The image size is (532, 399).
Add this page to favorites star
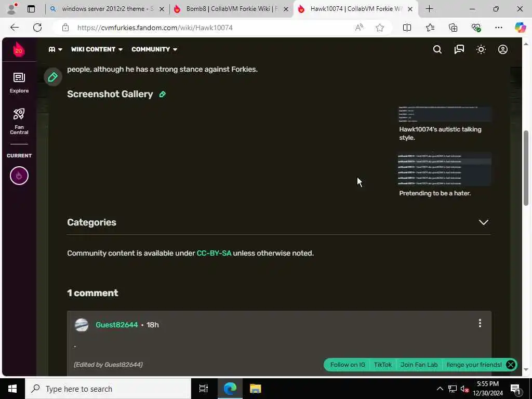[380, 28]
